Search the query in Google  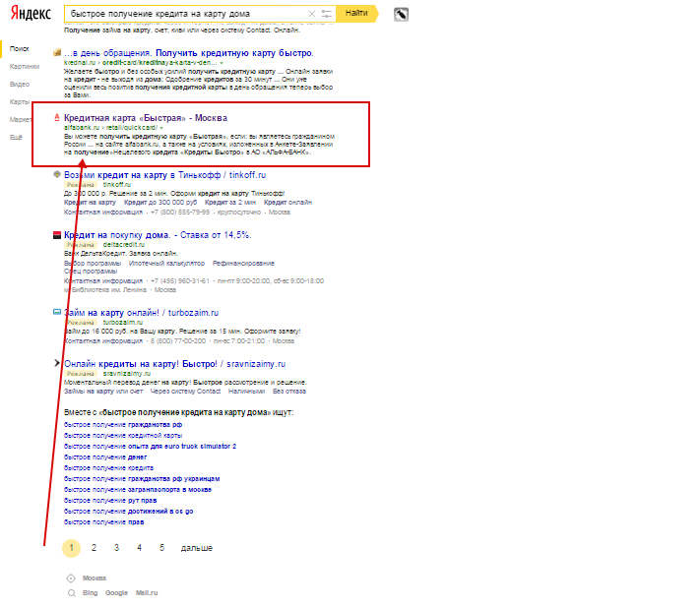click(x=116, y=593)
